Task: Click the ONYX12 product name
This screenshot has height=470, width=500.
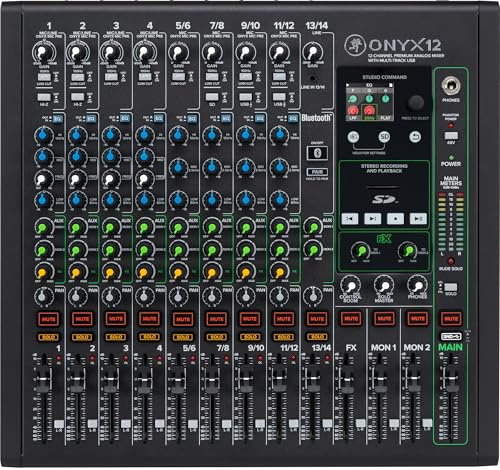Action: [405, 45]
